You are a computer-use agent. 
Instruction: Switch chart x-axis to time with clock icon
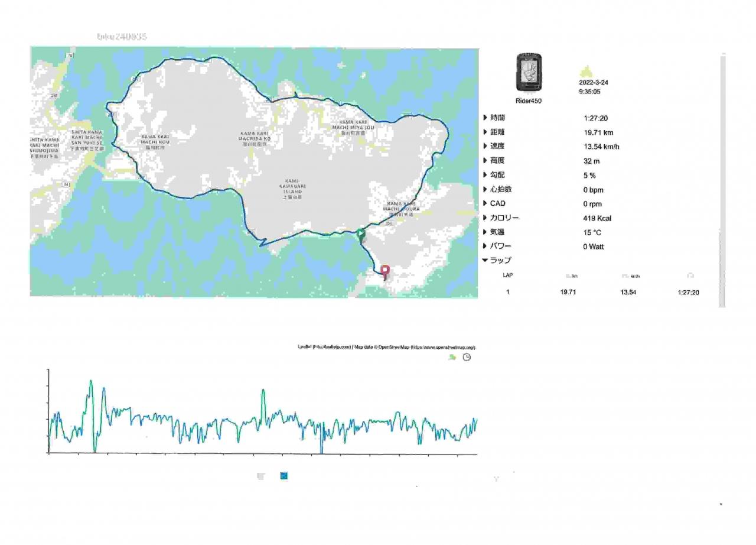[x=467, y=358]
